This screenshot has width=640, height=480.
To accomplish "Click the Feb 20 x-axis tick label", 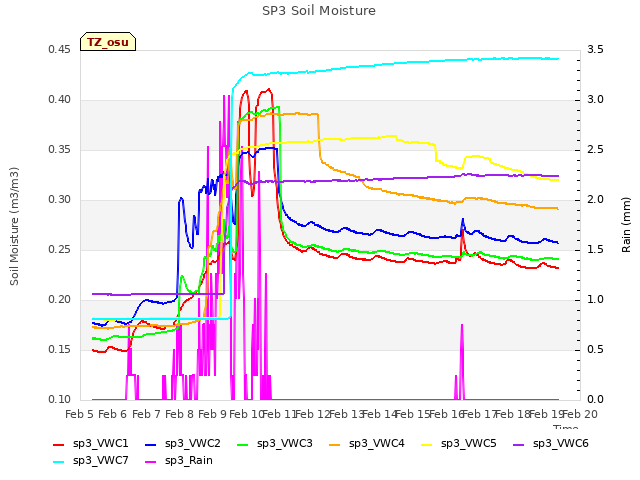I will (x=580, y=414).
